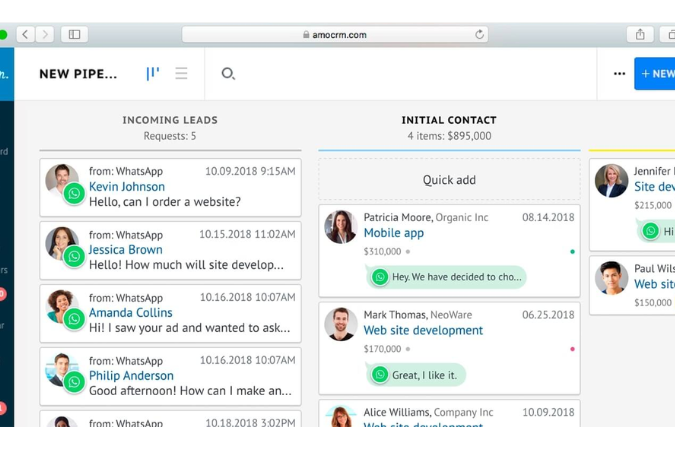Open Mobile app deal link

pyautogui.click(x=393, y=233)
